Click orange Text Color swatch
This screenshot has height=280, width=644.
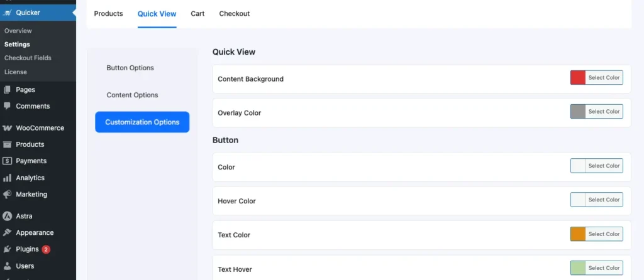click(x=578, y=234)
